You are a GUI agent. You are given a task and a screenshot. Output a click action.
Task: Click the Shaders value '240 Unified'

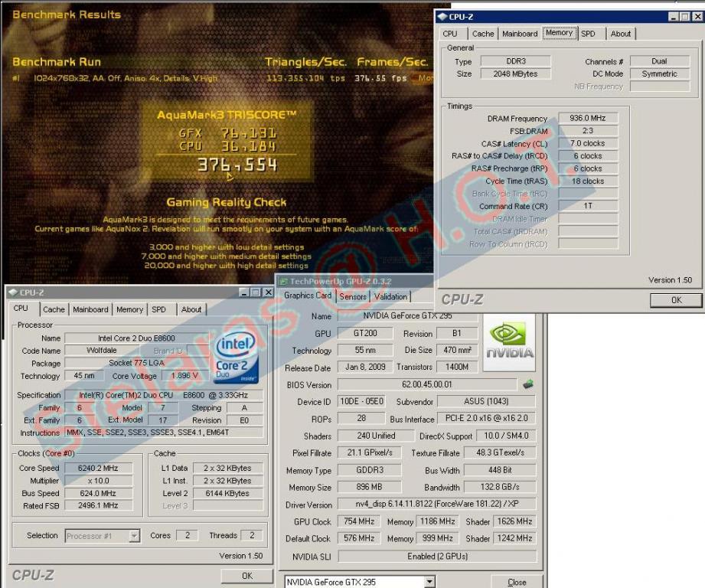pyautogui.click(x=376, y=435)
